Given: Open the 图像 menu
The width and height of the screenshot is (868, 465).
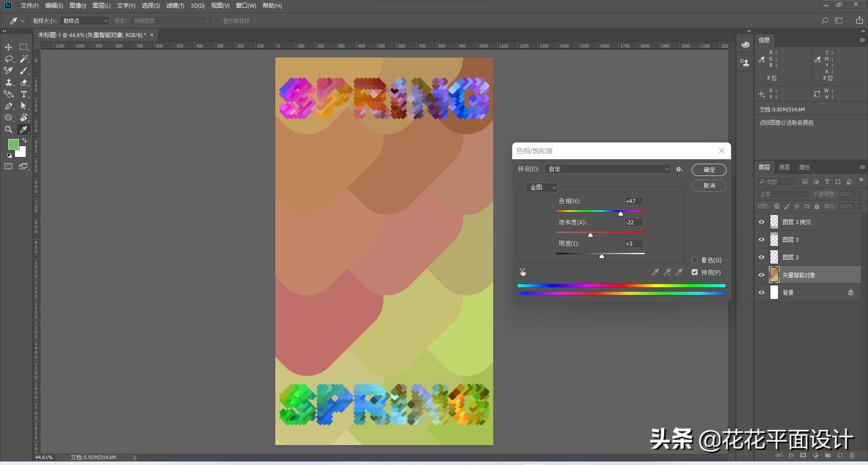Looking at the screenshot, I should 78,6.
